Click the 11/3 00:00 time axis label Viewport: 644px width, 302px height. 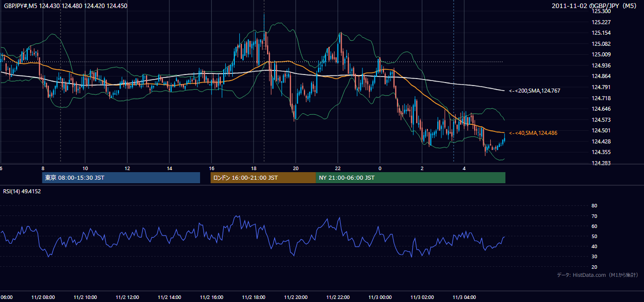pos(380,297)
